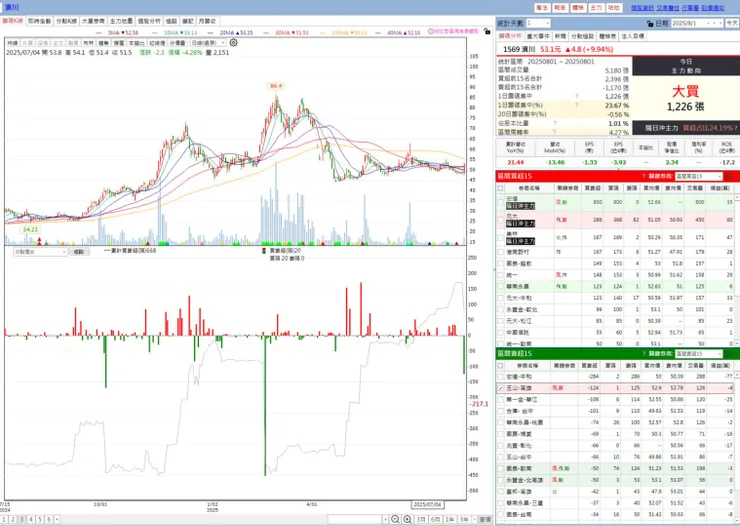Go to chart page 2
This screenshot has height=526, width=740.
click(x=13, y=519)
